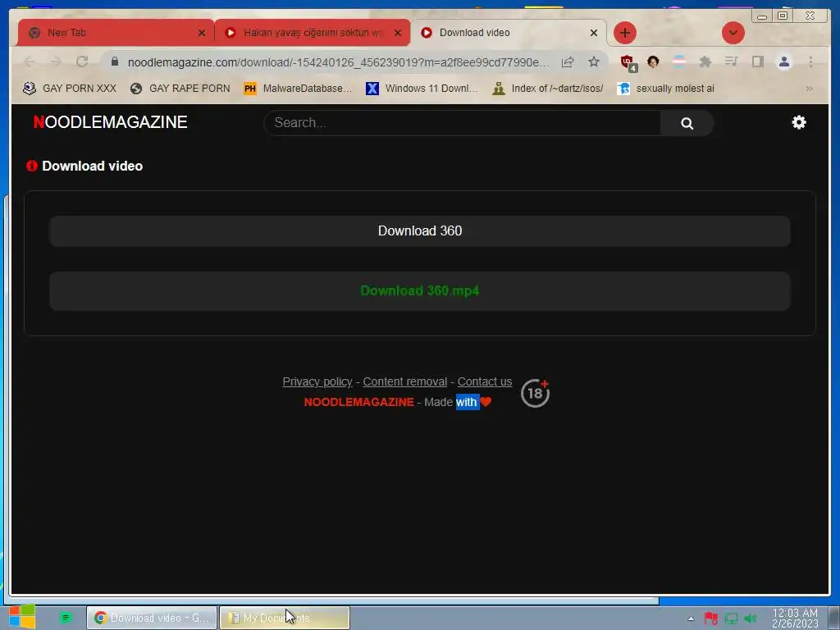Click the striped flag extension icon
Viewport: 840px width, 630px height.
click(x=678, y=62)
